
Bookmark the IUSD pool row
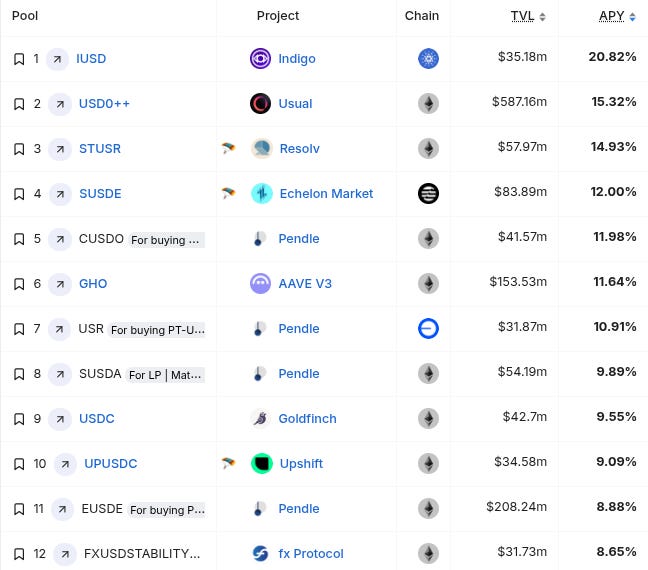pos(19,59)
